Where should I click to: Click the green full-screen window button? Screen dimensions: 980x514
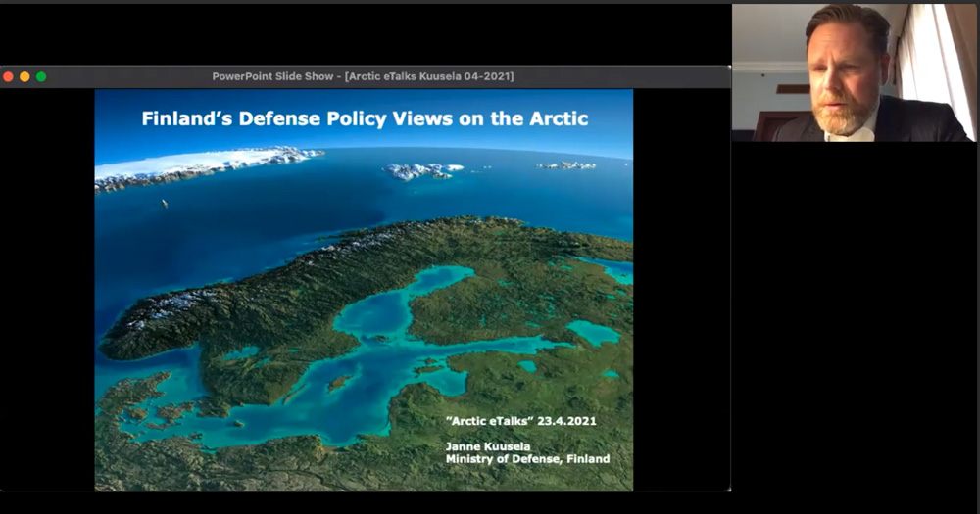click(41, 76)
